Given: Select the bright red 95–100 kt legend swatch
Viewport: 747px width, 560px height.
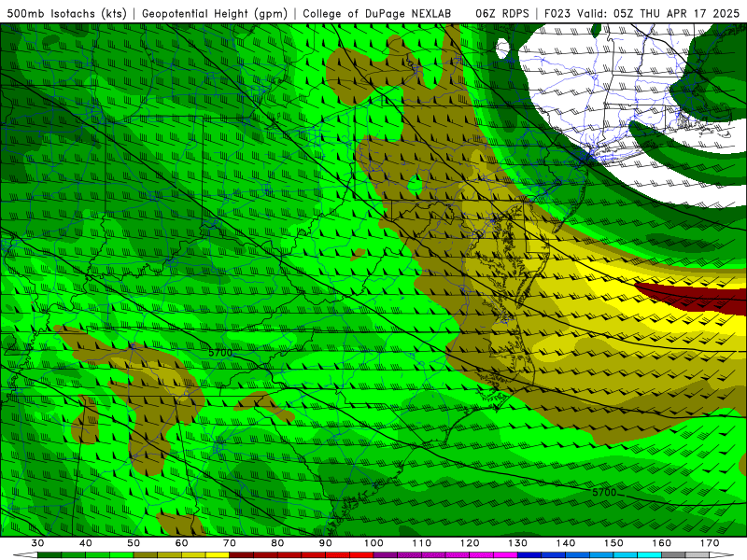Looking at the screenshot, I should [361, 555].
